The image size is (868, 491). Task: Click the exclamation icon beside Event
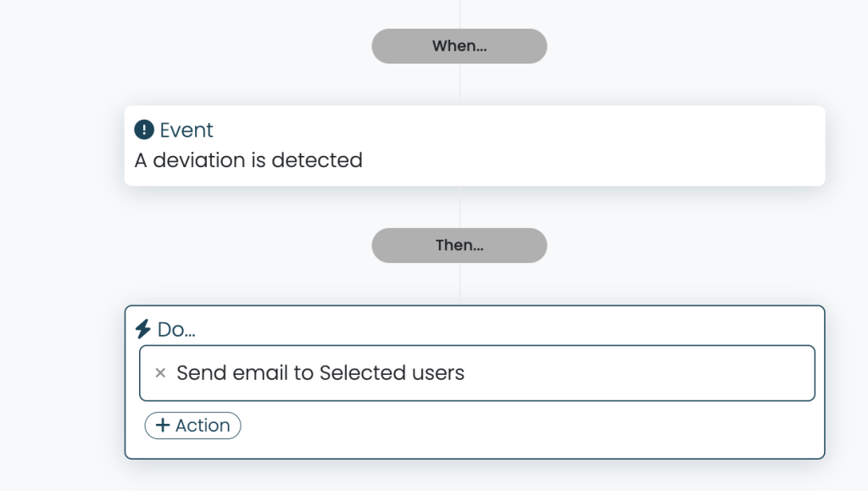pyautogui.click(x=144, y=131)
